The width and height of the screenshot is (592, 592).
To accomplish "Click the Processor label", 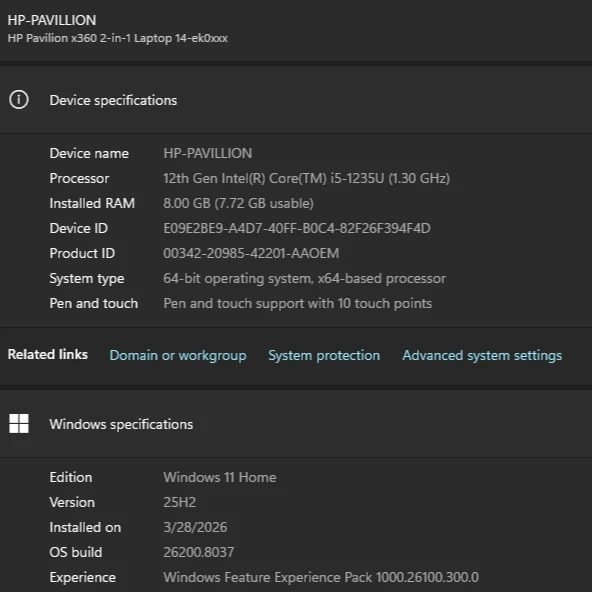I will pyautogui.click(x=79, y=178).
